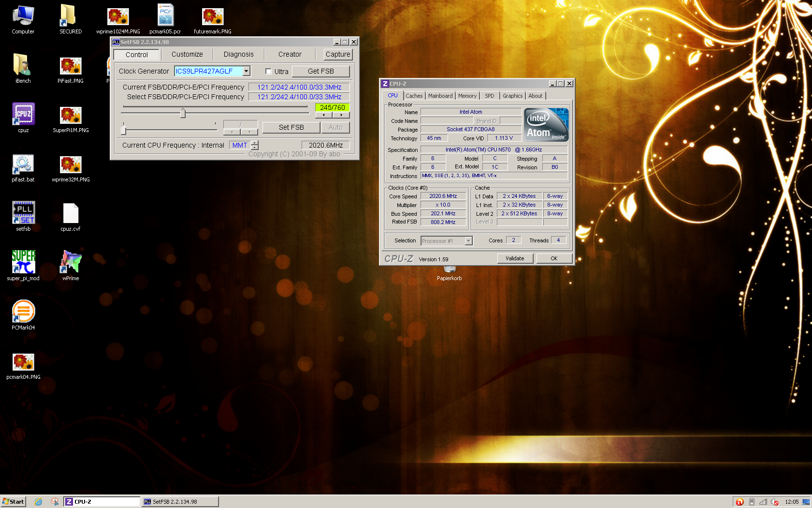Viewport: 812px width, 508px height.
Task: Click the Get FSB button
Action: [320, 71]
